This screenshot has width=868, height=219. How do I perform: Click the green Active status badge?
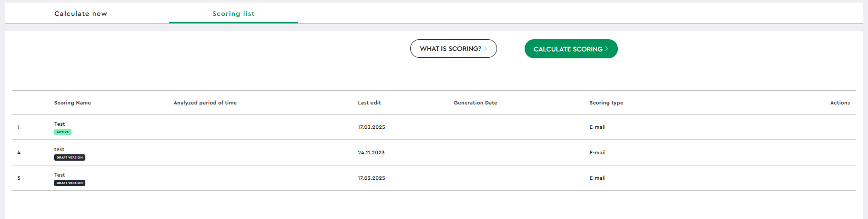click(x=63, y=132)
